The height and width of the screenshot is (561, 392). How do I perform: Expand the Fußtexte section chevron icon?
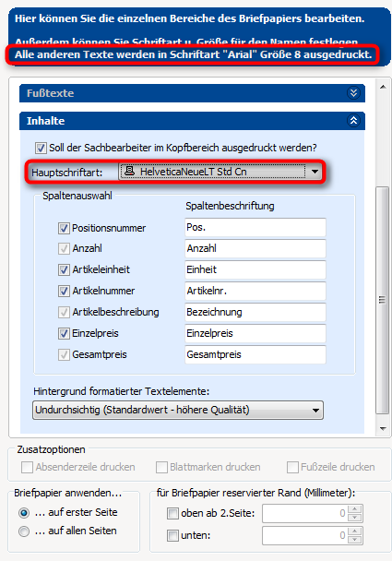pyautogui.click(x=353, y=93)
